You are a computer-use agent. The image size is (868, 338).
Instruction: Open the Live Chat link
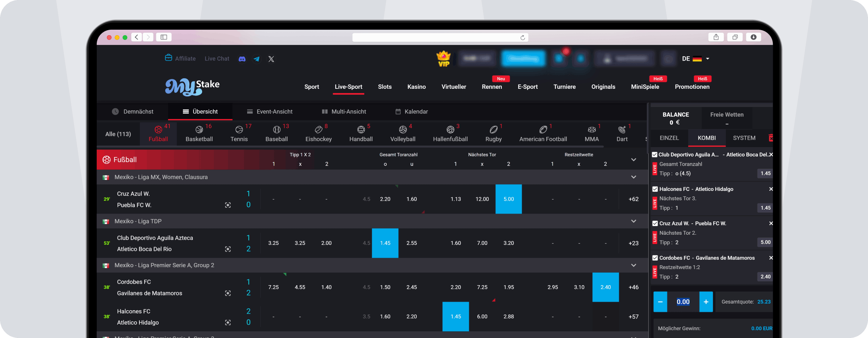pos(217,59)
